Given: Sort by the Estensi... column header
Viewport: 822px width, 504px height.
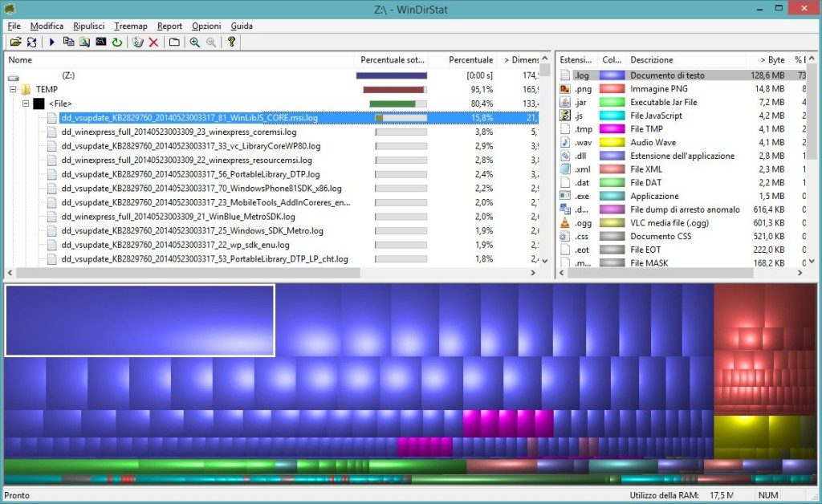Looking at the screenshot, I should click(576, 59).
